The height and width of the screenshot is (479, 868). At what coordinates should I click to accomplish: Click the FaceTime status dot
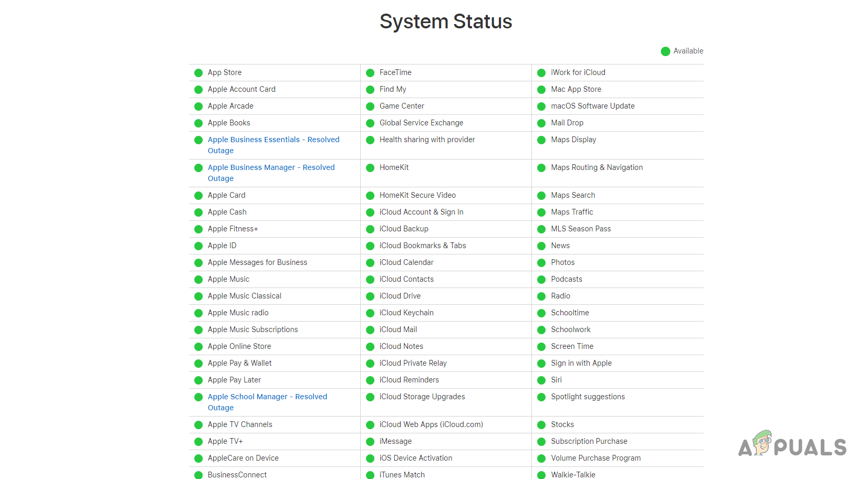pos(370,72)
